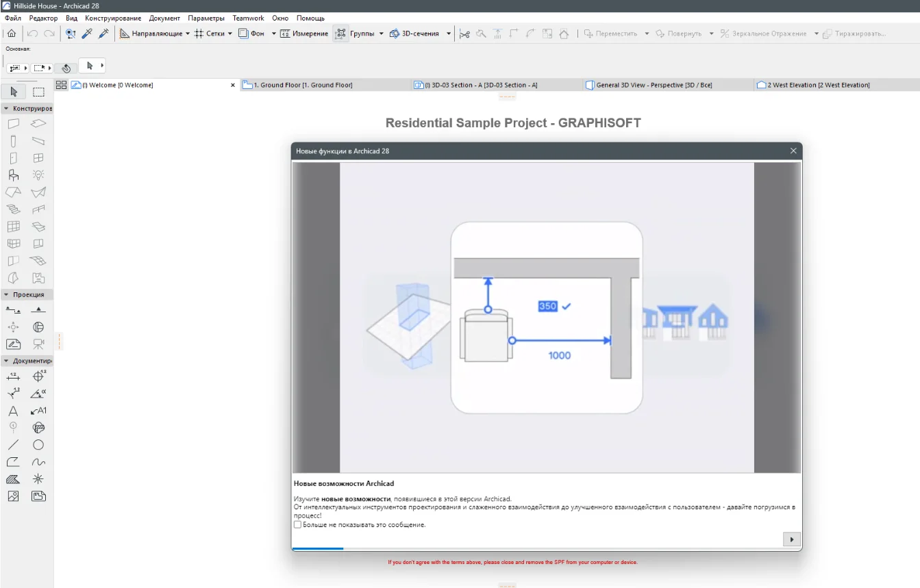Toggle the Измерение measure tool
920x588 pixels.
tap(304, 33)
